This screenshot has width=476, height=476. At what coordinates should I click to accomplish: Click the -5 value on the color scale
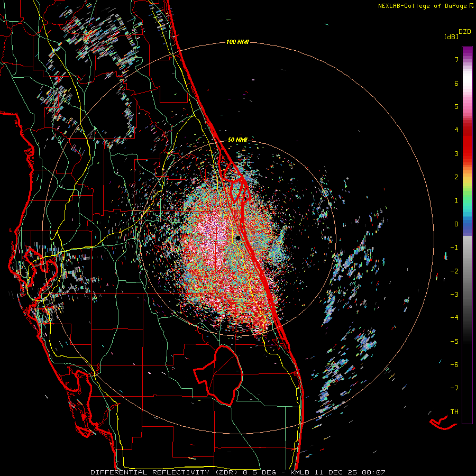tap(454, 342)
